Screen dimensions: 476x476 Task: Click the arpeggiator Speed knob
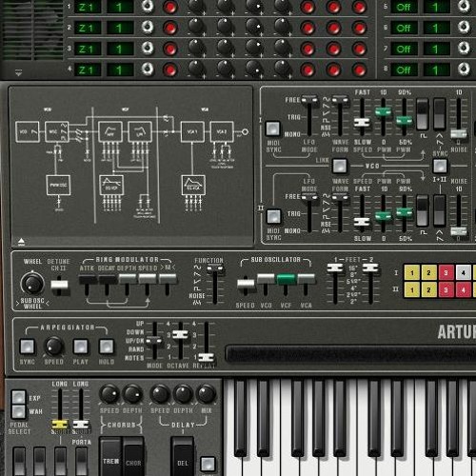click(54, 347)
